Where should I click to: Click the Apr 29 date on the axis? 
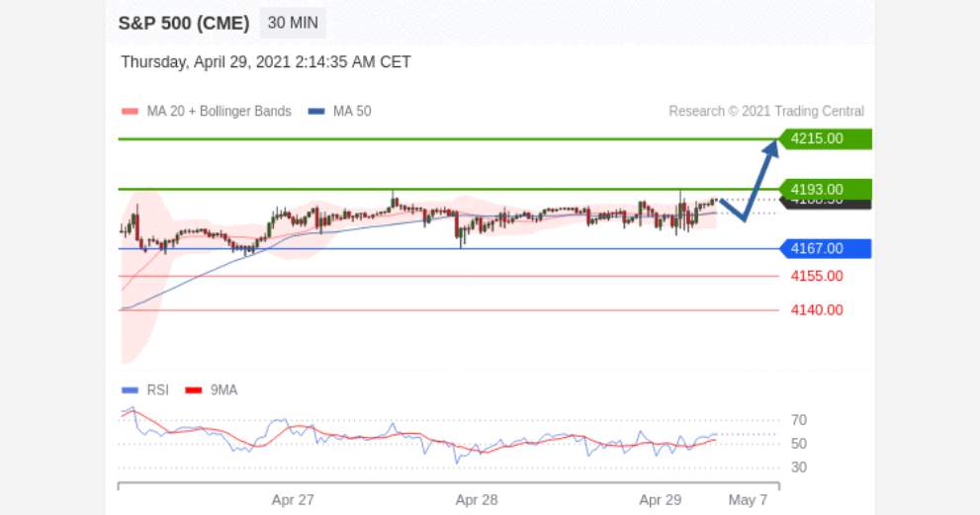coord(660,500)
